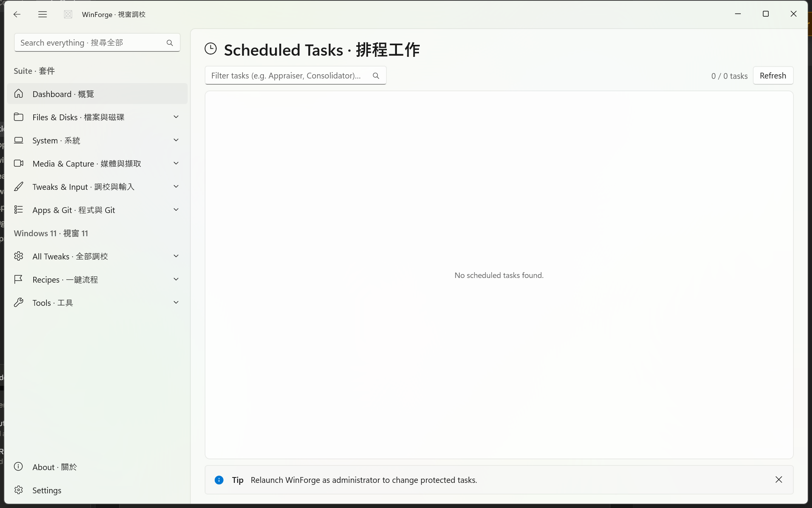
Task: Click the Relaunch as administrator tip text
Action: [x=364, y=480]
